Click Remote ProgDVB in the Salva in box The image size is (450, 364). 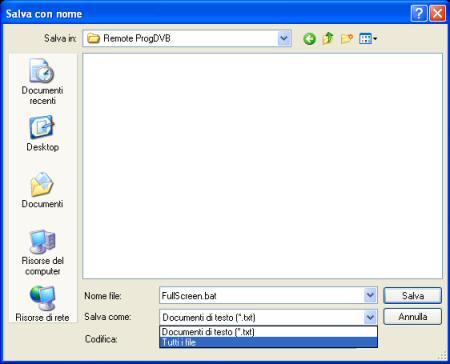137,39
